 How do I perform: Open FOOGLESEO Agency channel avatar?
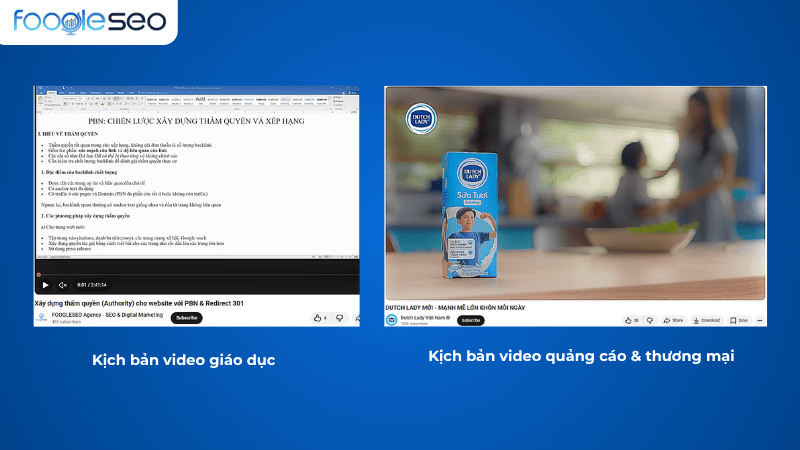coord(41,318)
